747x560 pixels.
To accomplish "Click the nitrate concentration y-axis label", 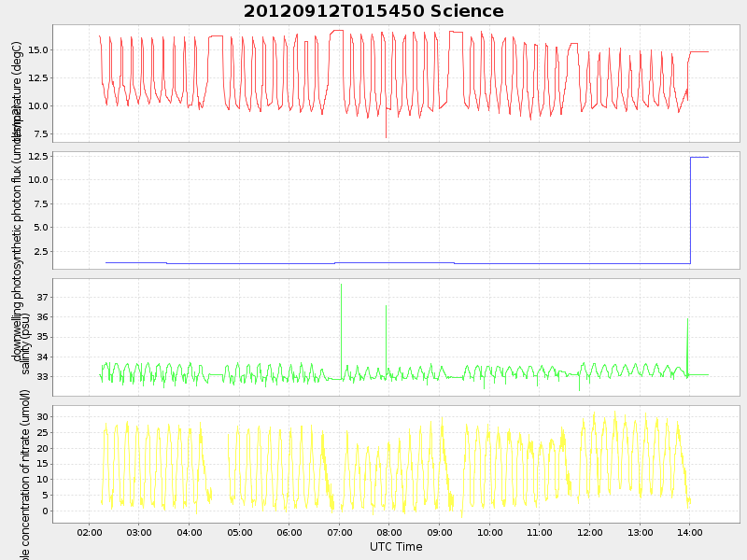I will point(26,476).
